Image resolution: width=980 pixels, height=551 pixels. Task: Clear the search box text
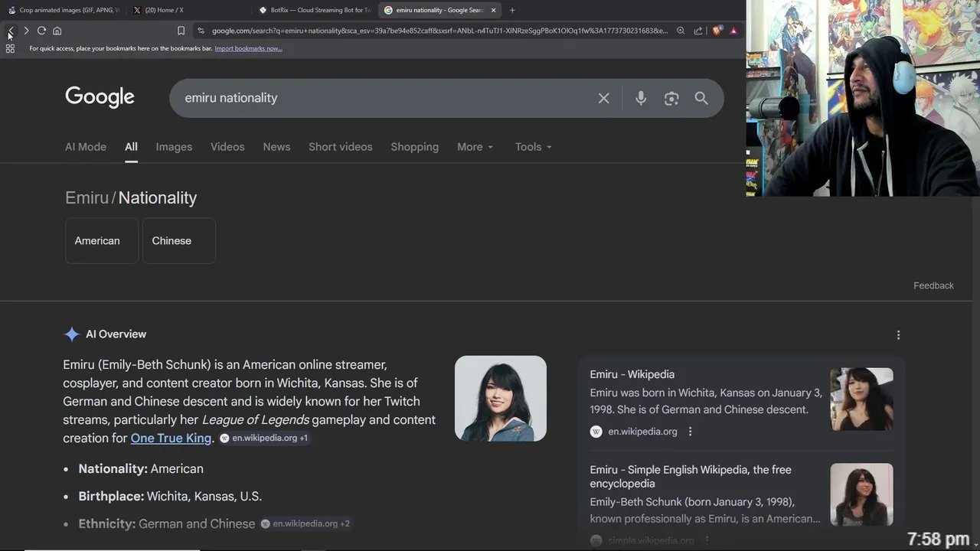[604, 98]
